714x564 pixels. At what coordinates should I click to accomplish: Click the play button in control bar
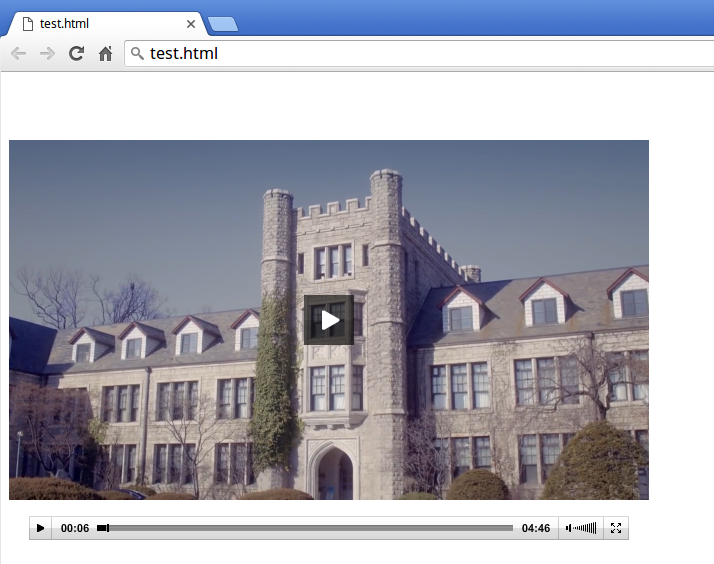(x=41, y=528)
